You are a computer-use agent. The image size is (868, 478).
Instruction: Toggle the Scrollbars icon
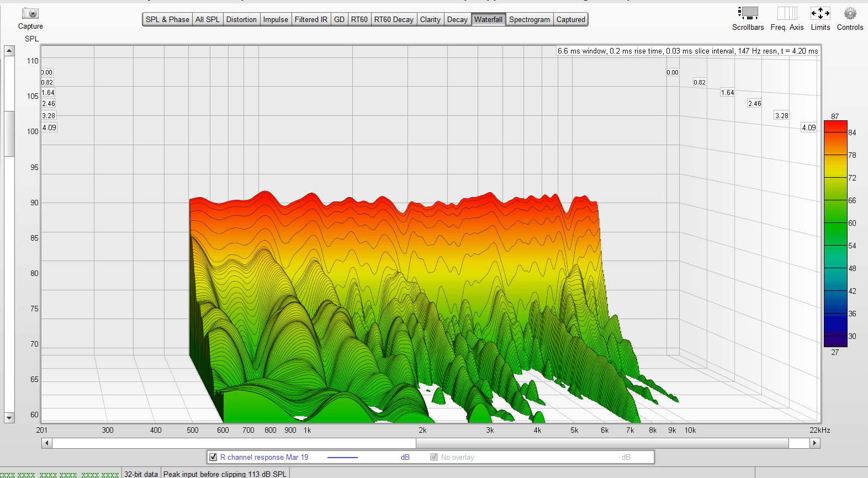[x=748, y=13]
